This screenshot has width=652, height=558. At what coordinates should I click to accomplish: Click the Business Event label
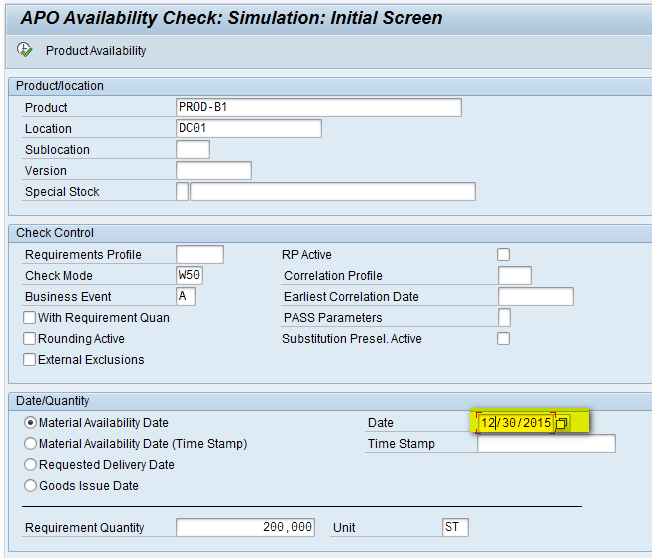68,297
